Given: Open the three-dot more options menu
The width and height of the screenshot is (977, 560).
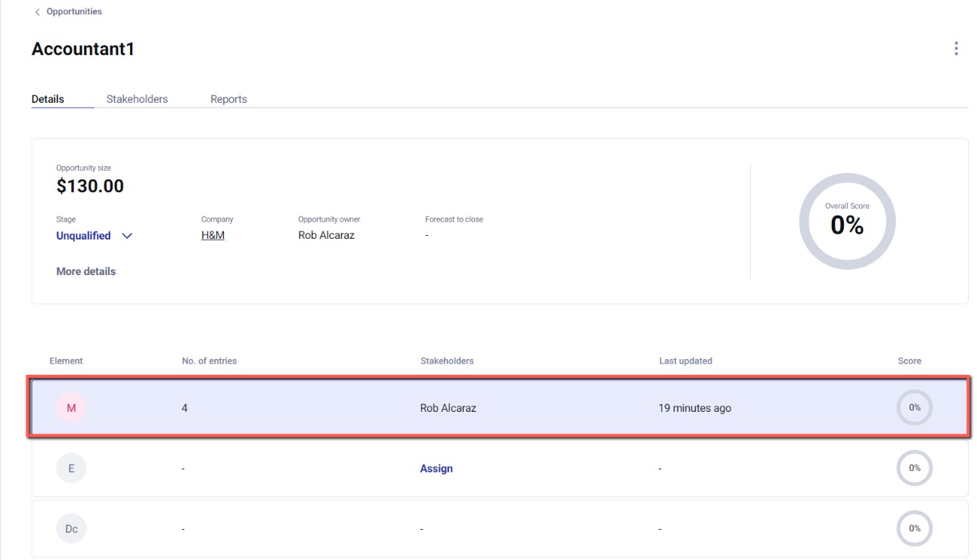Looking at the screenshot, I should (956, 49).
